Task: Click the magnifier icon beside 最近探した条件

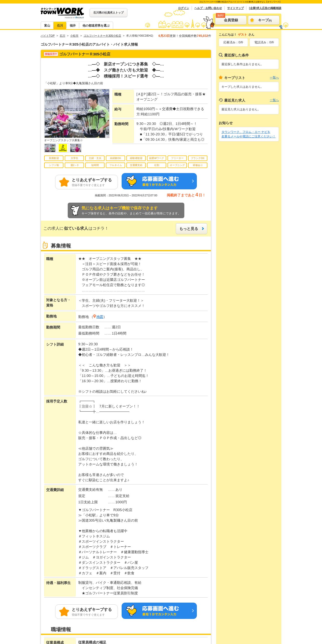Action: click(221, 55)
